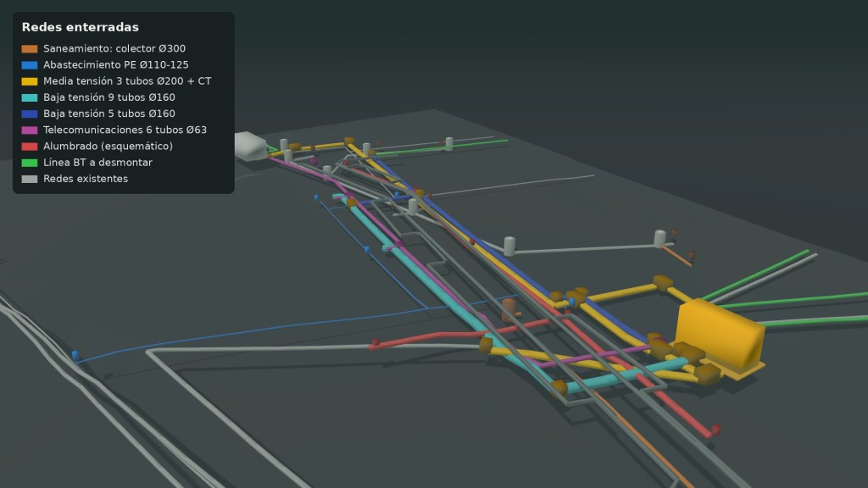Click the cyan Baja tensión 9 tubos swatch
Image resolution: width=868 pixels, height=488 pixels.
point(30,97)
